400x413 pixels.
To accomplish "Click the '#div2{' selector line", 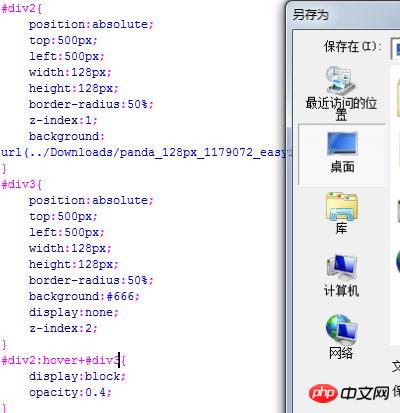I will (22, 8).
